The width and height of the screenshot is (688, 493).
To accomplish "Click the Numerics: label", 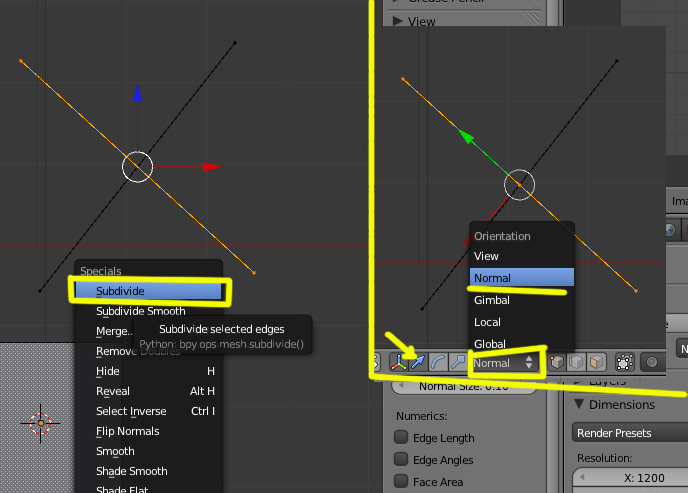I will click(422, 416).
